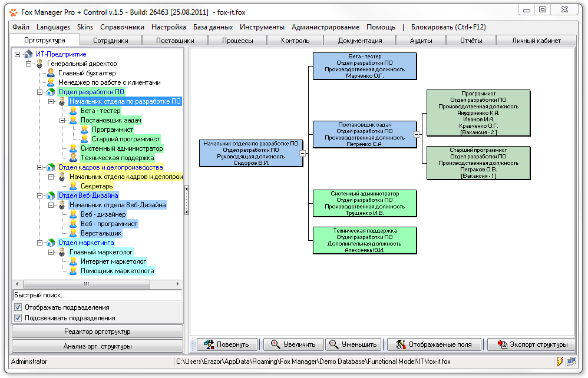Toggle the Подсвечивать подразделения checkbox
This screenshot has height=378, width=588.
tap(18, 318)
